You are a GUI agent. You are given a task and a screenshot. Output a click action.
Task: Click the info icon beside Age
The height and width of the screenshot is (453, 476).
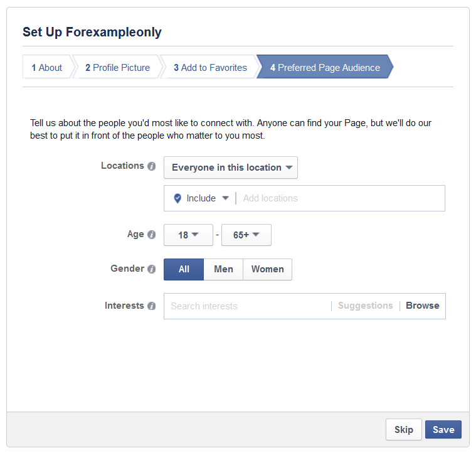click(x=151, y=235)
